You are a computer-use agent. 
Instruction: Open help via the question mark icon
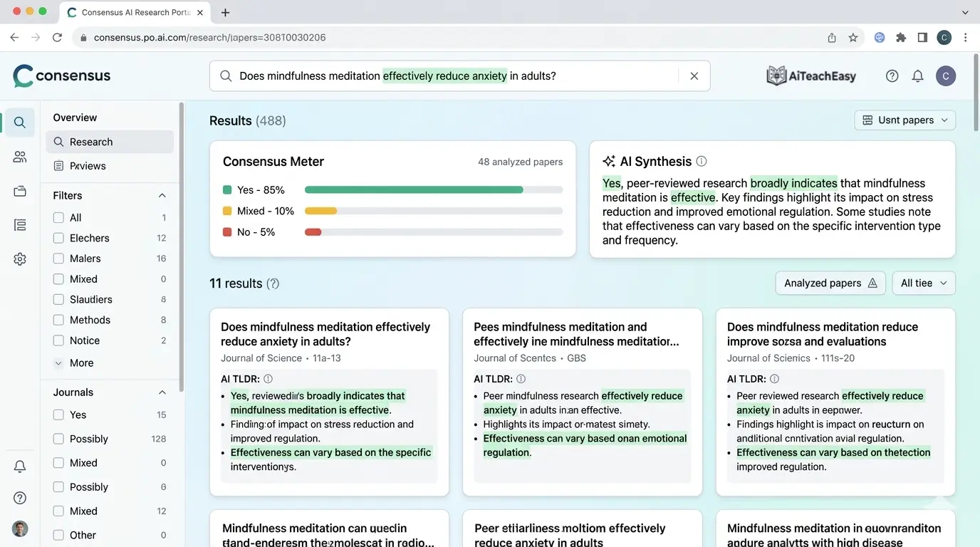[x=892, y=75]
